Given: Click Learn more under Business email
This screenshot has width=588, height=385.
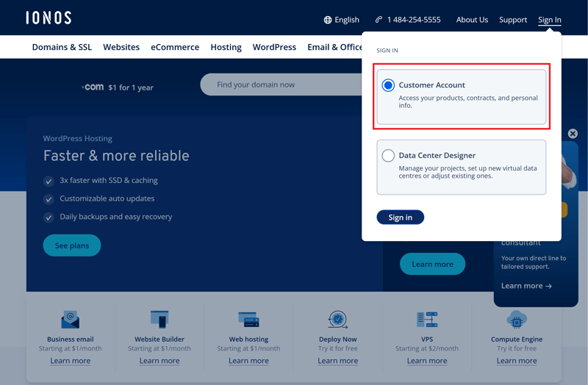Looking at the screenshot, I should point(70,361).
